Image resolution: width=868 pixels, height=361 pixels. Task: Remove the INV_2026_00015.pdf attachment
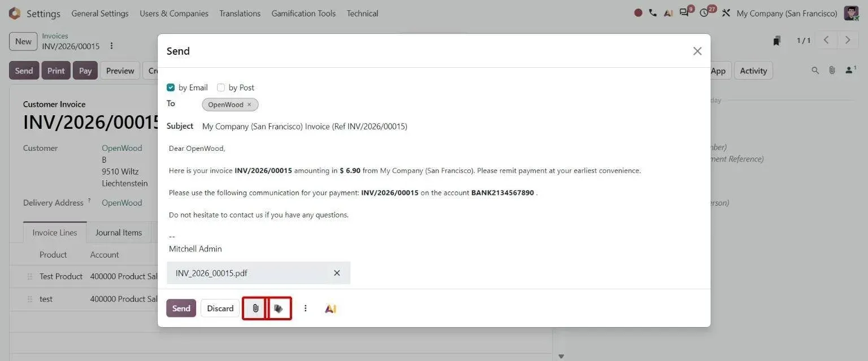tap(337, 273)
